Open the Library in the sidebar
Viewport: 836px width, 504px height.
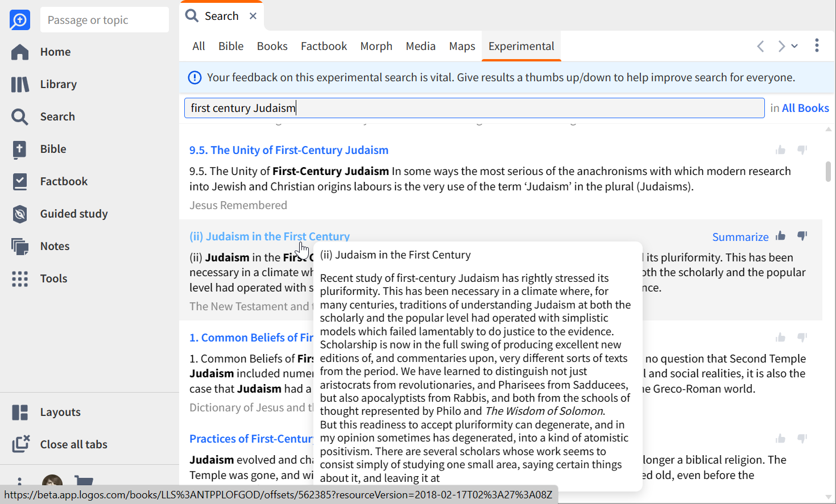[x=44, y=84]
